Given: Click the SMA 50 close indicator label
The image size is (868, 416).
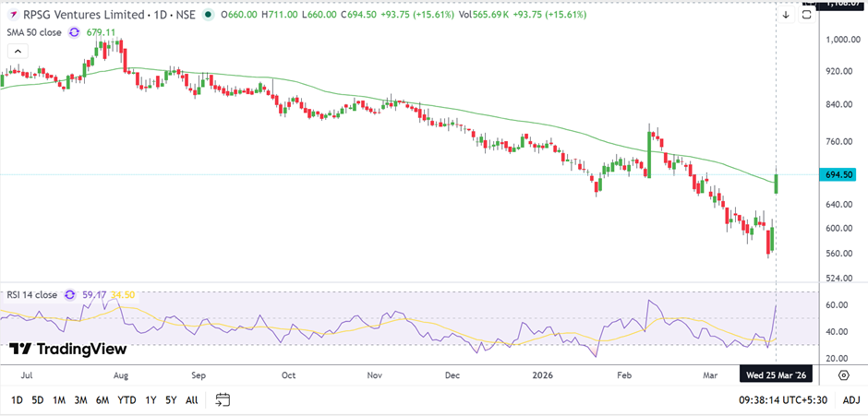Looking at the screenshot, I should point(32,32).
